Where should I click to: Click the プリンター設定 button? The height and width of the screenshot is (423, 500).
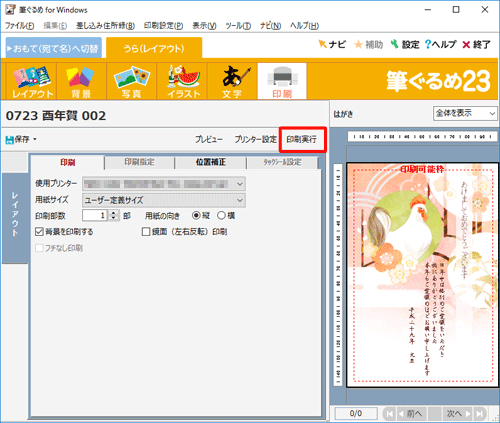[255, 139]
